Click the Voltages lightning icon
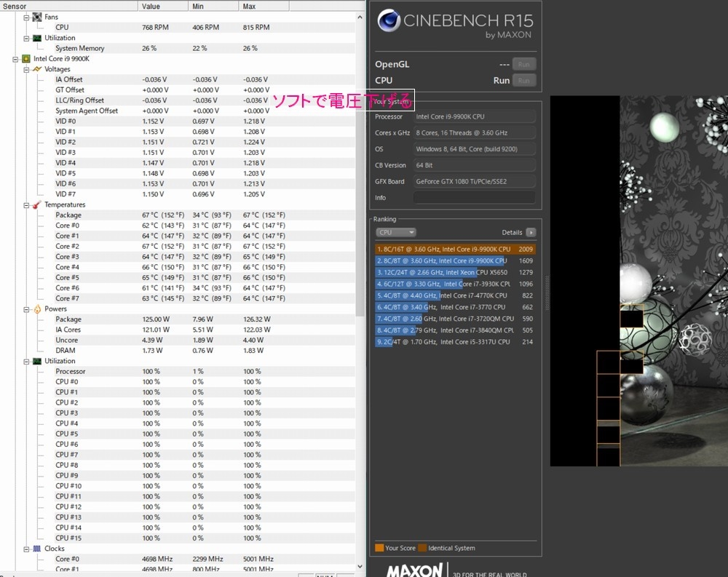This screenshot has width=728, height=577. (37, 69)
